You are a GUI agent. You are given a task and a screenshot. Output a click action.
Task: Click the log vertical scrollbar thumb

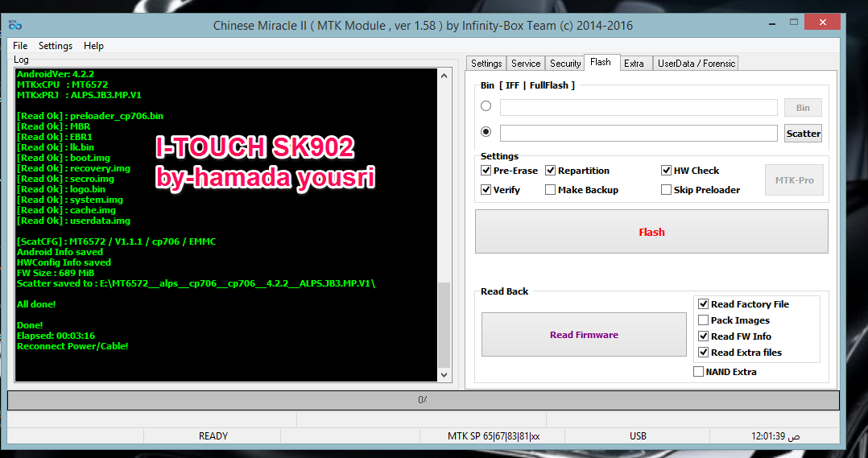pyautogui.click(x=444, y=325)
